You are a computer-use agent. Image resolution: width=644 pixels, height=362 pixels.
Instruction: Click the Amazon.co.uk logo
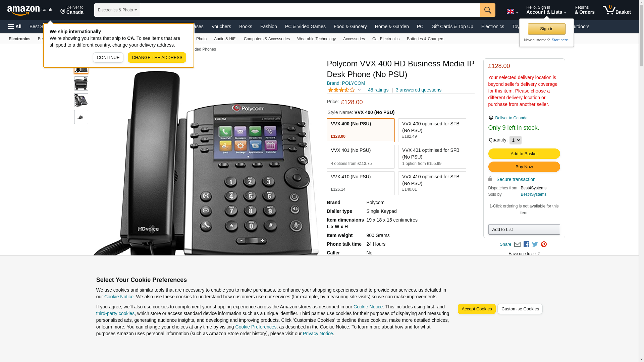(x=30, y=10)
